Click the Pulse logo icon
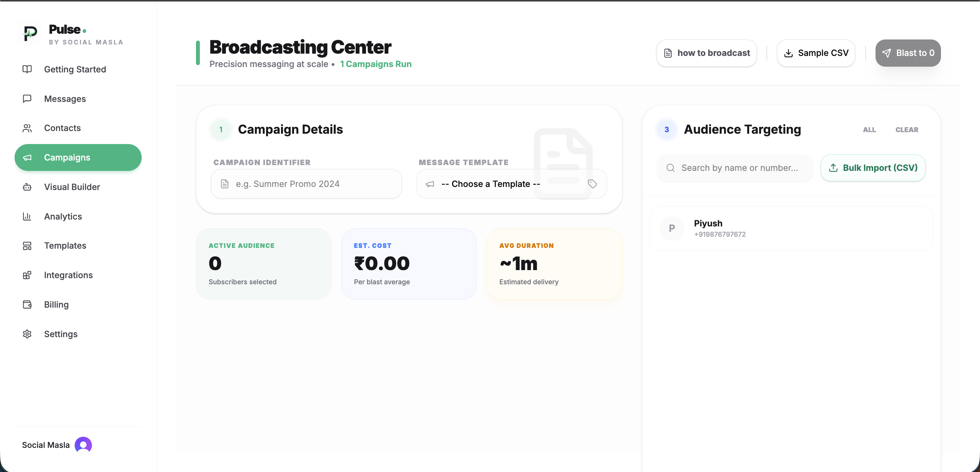 29,34
